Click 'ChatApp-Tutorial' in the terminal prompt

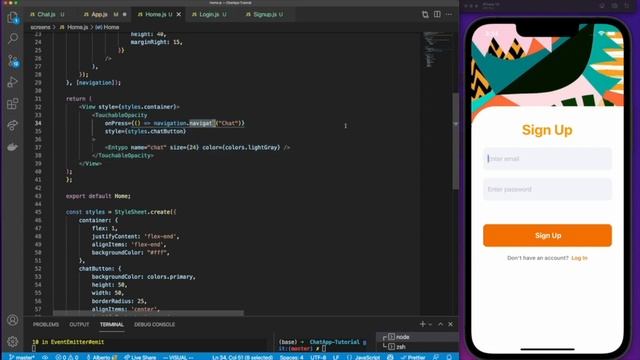pyautogui.click(x=334, y=342)
